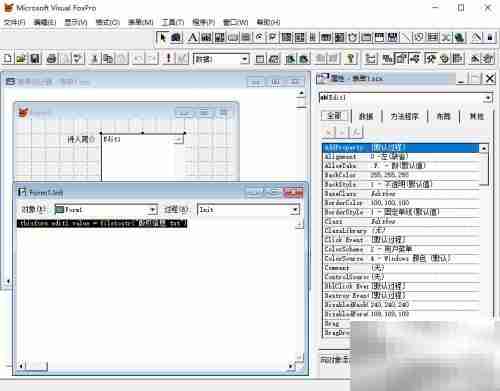Screen dimensions: 500x391
Task: Click the Print icon
Action: point(51,59)
